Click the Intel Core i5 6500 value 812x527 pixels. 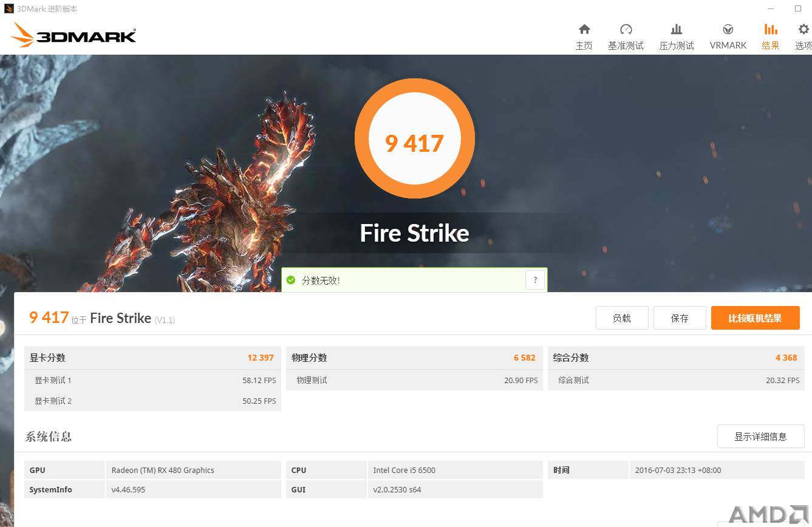[x=404, y=471]
